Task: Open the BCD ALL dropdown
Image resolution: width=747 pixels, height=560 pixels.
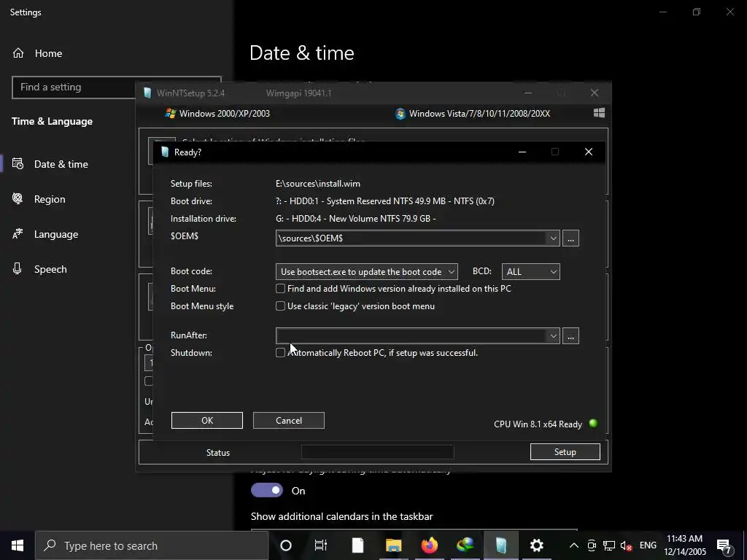Action: (x=531, y=272)
